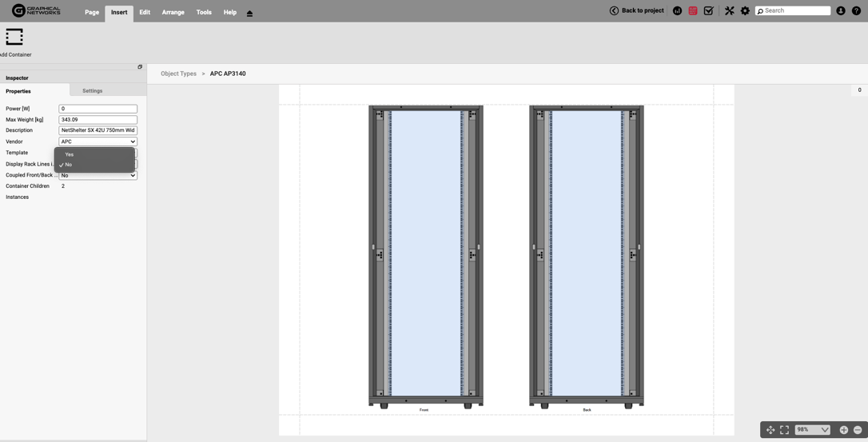The image size is (868, 442).
Task: Click the Object Types breadcrumb link
Action: click(x=178, y=74)
